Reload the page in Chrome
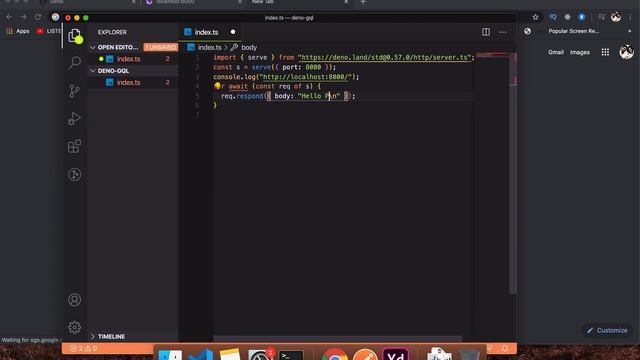 click(x=38, y=17)
